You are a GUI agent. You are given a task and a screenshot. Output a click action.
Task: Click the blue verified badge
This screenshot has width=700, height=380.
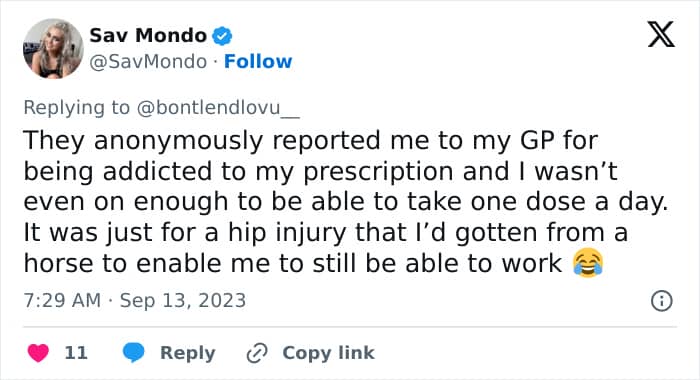[x=222, y=36]
